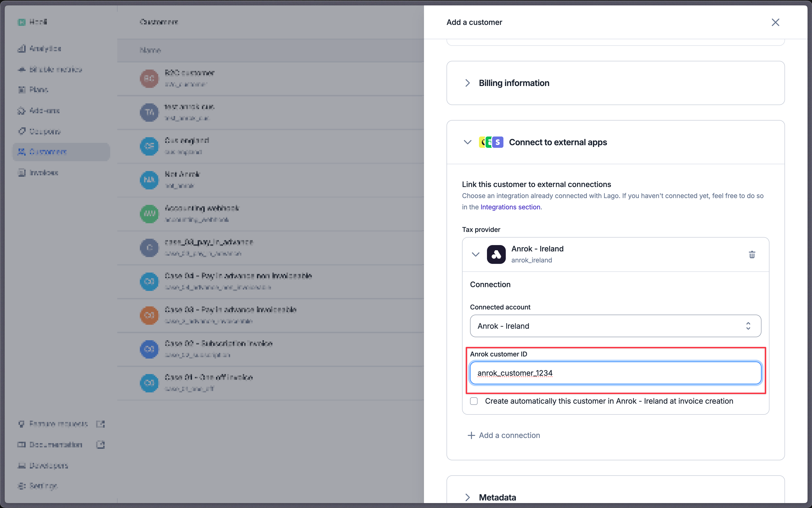Click the Anrok logo icon
The image size is (812, 508).
pyautogui.click(x=496, y=254)
